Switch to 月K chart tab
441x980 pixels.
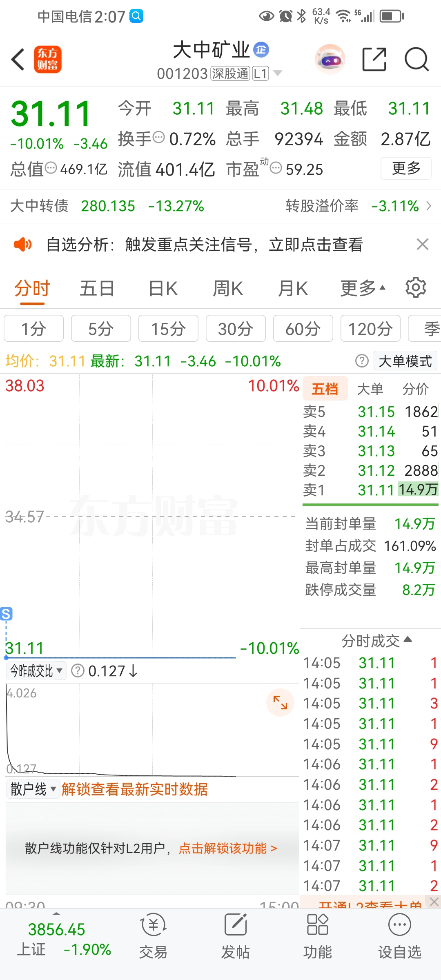click(293, 289)
